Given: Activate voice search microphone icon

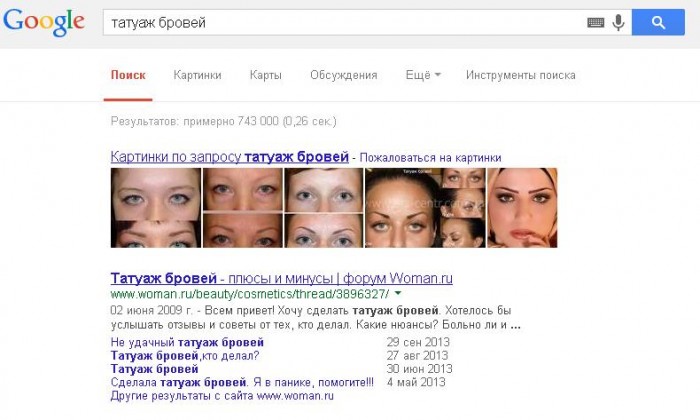Looking at the screenshot, I should tap(618, 22).
